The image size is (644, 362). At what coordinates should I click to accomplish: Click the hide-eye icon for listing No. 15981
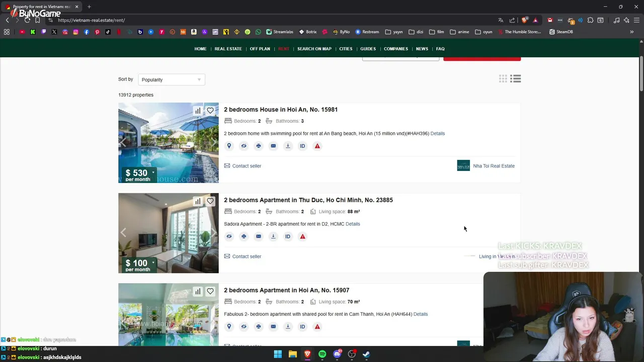[244, 146]
